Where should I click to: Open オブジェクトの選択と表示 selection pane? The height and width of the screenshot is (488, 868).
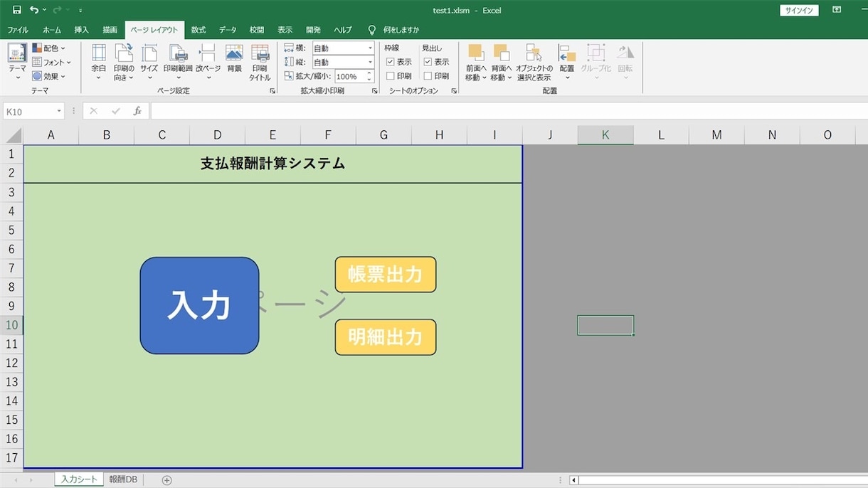[x=534, y=62]
